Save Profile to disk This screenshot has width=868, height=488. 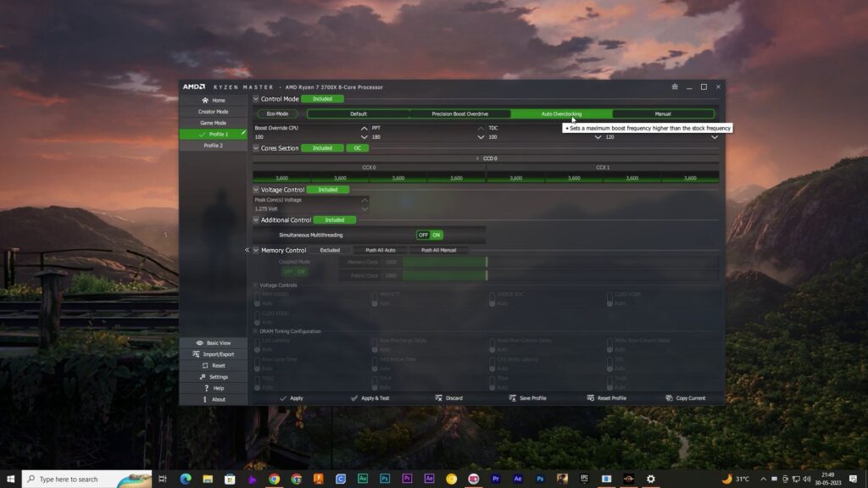527,398
